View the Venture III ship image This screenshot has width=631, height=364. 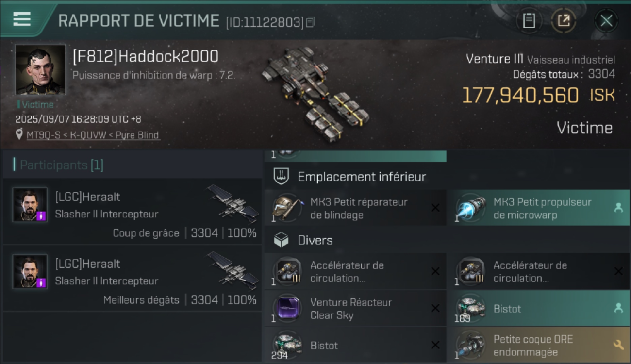click(315, 93)
